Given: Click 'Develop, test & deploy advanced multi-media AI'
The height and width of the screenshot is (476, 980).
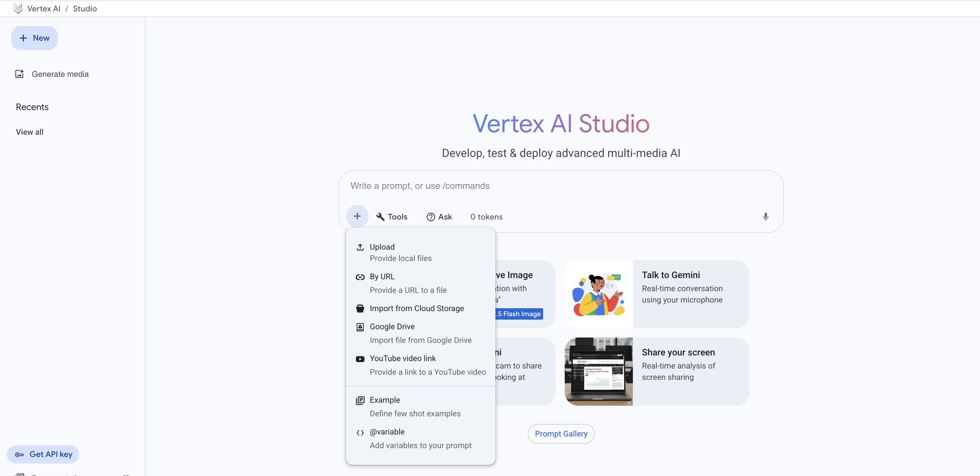Looking at the screenshot, I should [x=561, y=153].
